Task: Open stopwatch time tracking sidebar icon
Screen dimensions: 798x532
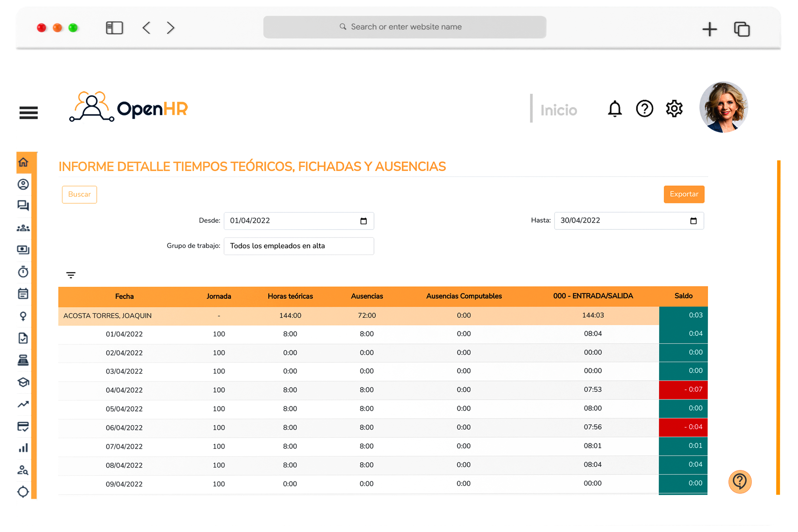Action: tap(23, 272)
